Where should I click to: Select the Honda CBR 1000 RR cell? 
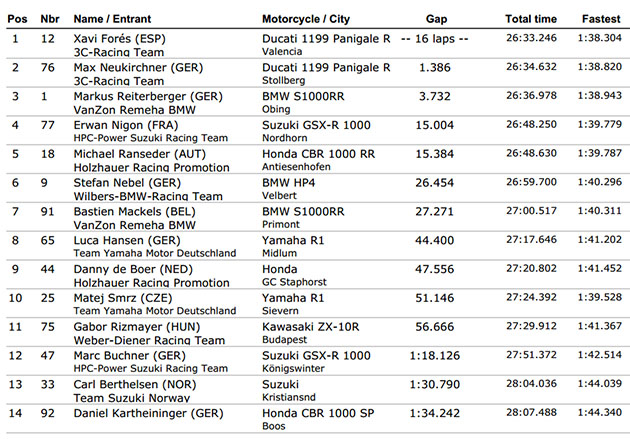(x=318, y=154)
